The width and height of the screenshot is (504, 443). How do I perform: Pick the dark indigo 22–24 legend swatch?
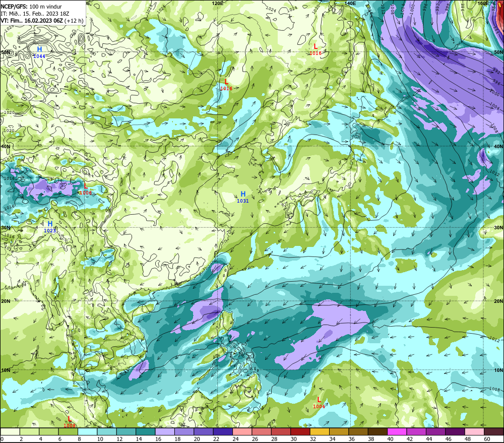pos(223,431)
